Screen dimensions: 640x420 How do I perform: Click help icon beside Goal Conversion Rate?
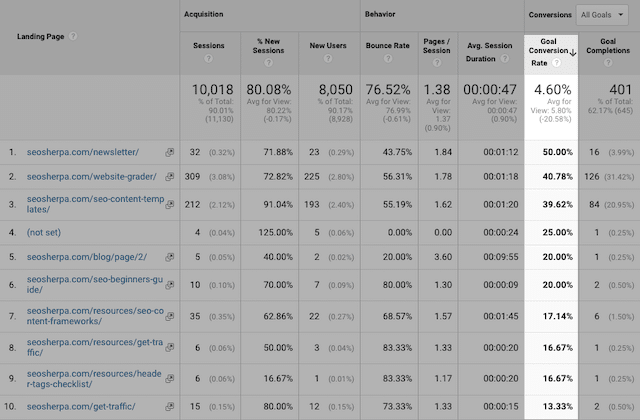point(556,63)
